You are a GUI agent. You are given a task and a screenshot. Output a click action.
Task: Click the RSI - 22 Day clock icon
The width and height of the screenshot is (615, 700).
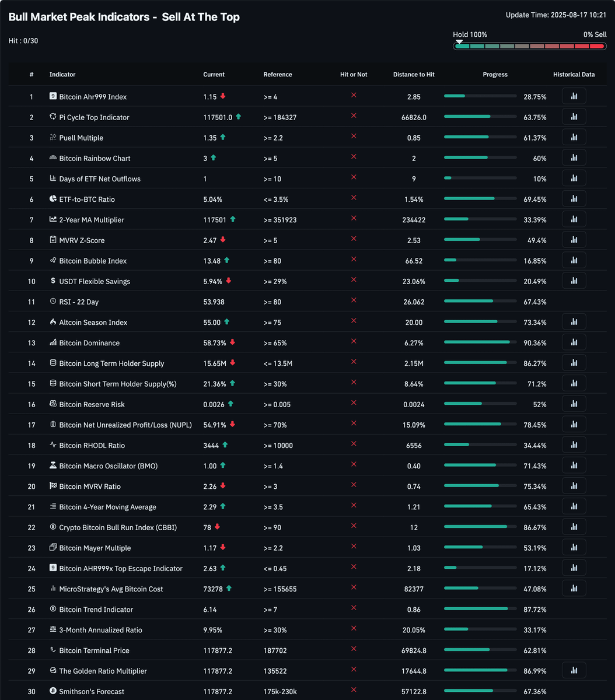point(52,301)
